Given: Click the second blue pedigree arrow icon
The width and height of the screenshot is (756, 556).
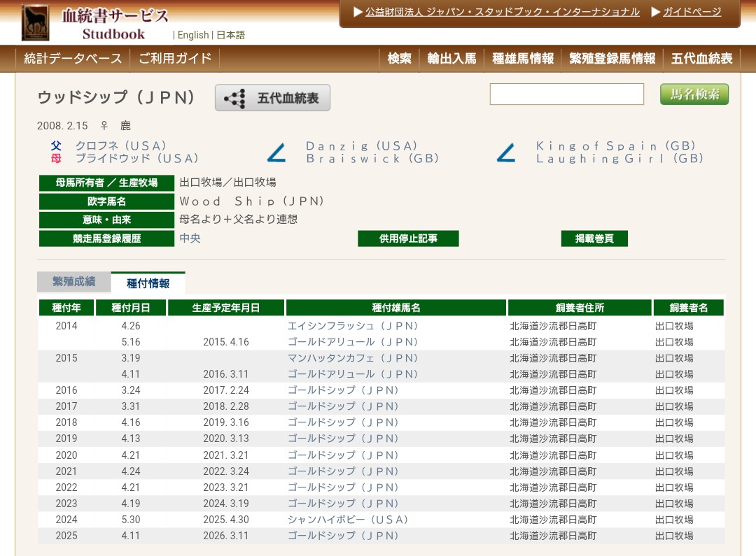Looking at the screenshot, I should tap(506, 152).
